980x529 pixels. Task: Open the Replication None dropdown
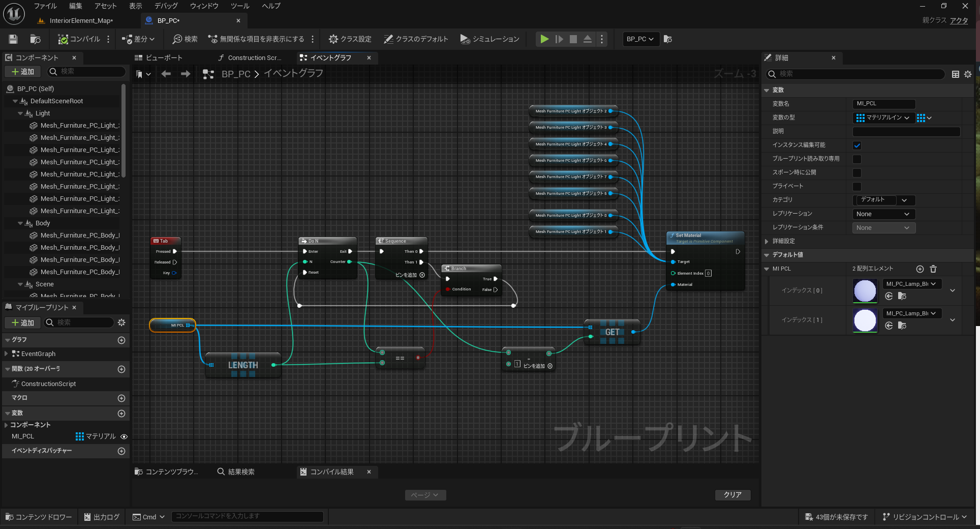click(883, 214)
